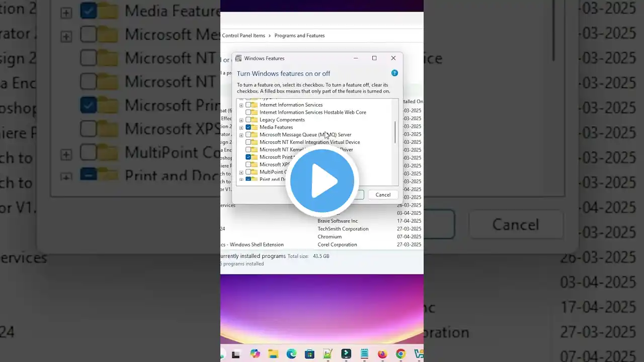
Task: Select the Legacy Components label
Action: [x=282, y=120]
